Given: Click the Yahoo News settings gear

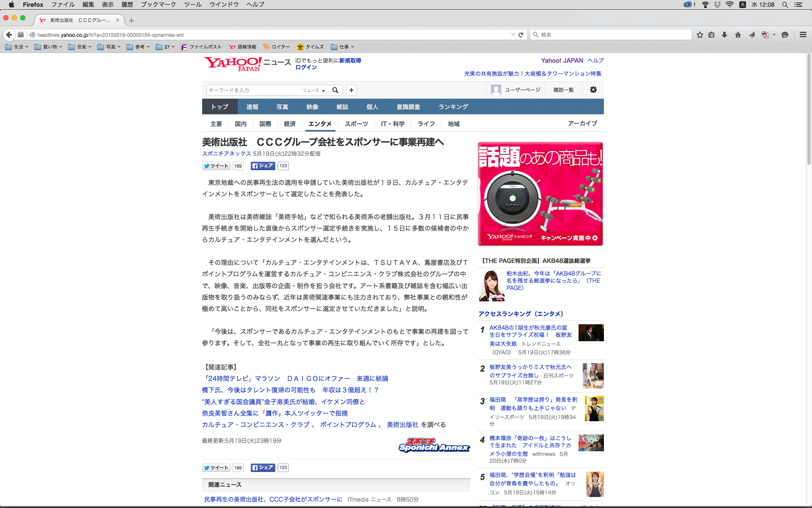Looking at the screenshot, I should pyautogui.click(x=593, y=90).
